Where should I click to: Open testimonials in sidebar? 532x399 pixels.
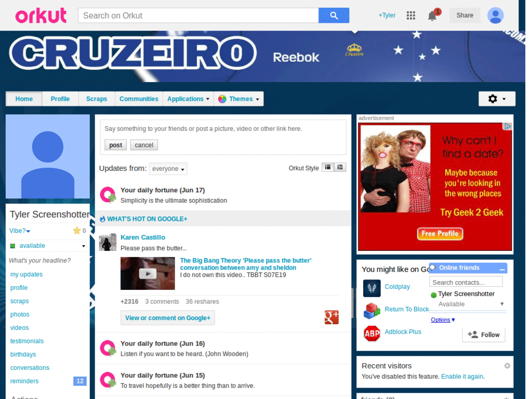(x=27, y=341)
